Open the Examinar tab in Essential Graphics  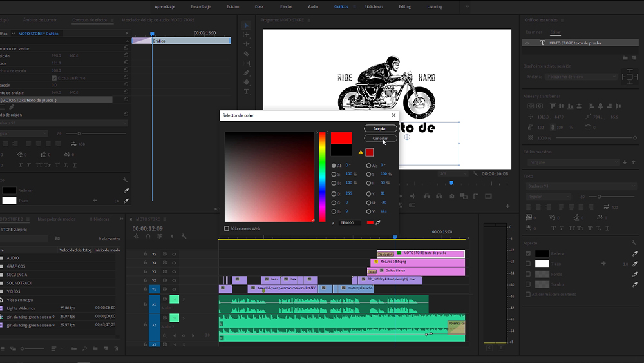(x=534, y=32)
